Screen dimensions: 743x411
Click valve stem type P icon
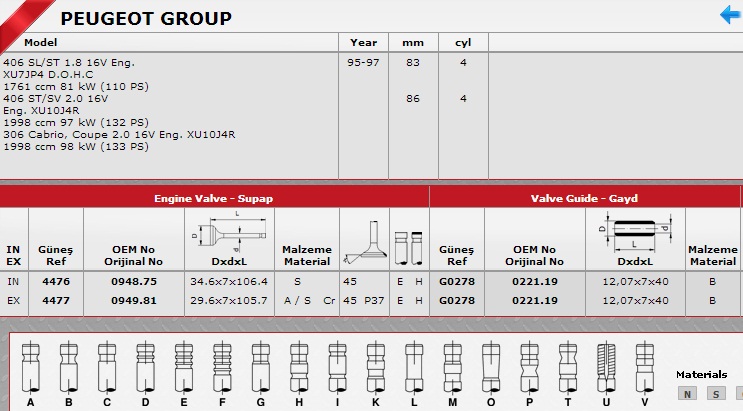[x=529, y=367]
